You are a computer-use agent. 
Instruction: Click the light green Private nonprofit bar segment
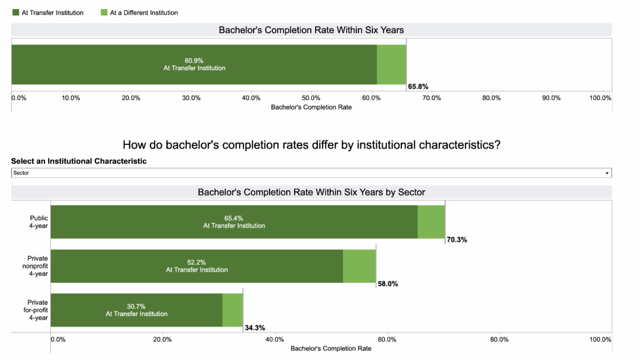pos(360,266)
